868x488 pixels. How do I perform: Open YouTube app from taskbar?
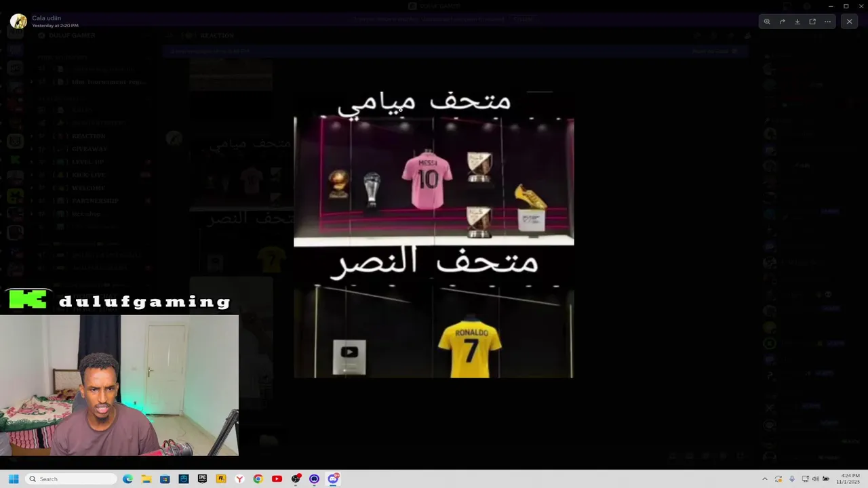pyautogui.click(x=277, y=479)
